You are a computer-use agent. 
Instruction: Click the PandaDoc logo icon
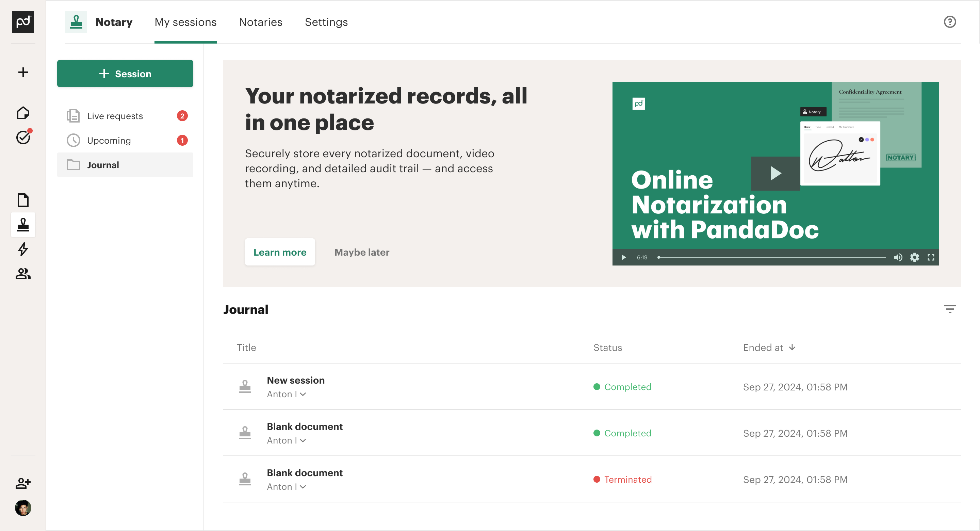click(x=23, y=22)
